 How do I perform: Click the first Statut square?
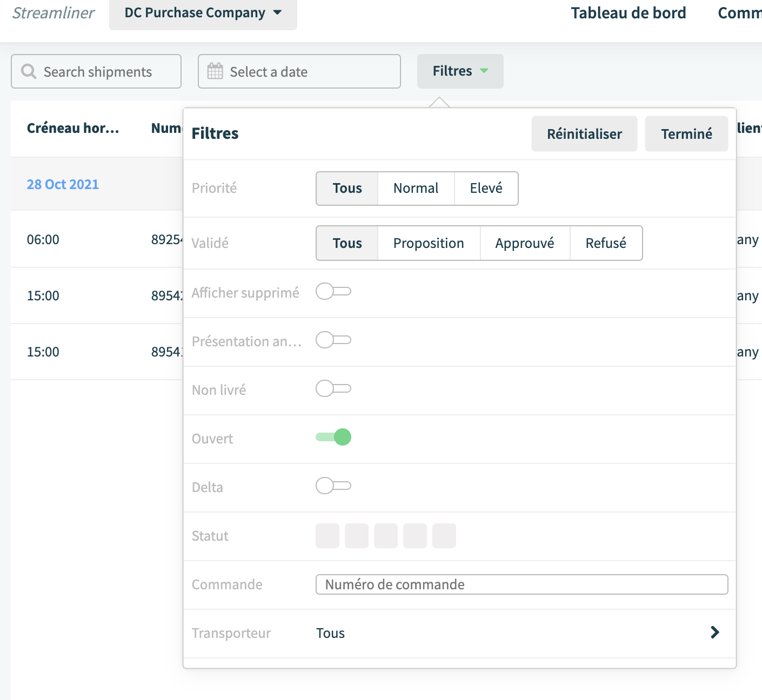tap(327, 536)
